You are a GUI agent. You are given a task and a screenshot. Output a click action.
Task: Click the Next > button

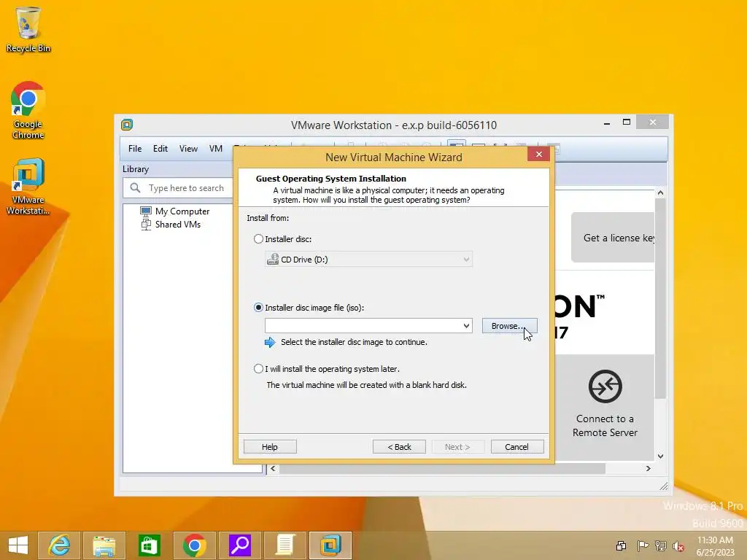coord(458,447)
